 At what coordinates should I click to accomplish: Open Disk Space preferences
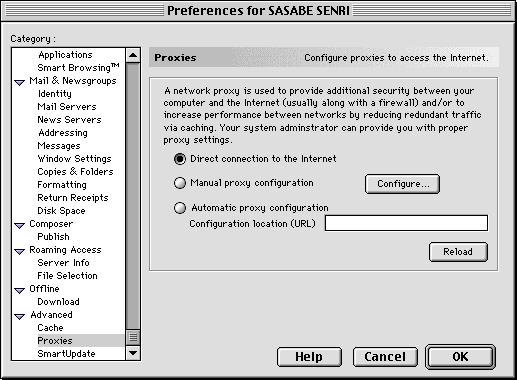click(x=61, y=211)
